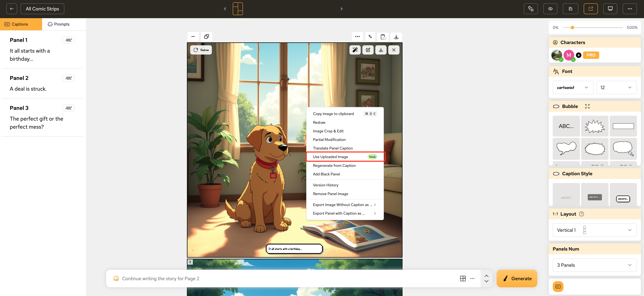644x296 pixels.
Task: Click the translate icon above the panel
Action: tap(370, 37)
